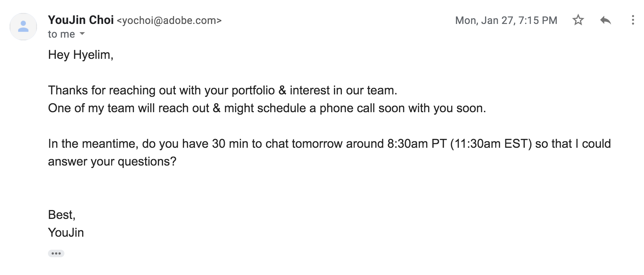Star this email from YouJin Choi

578,20
